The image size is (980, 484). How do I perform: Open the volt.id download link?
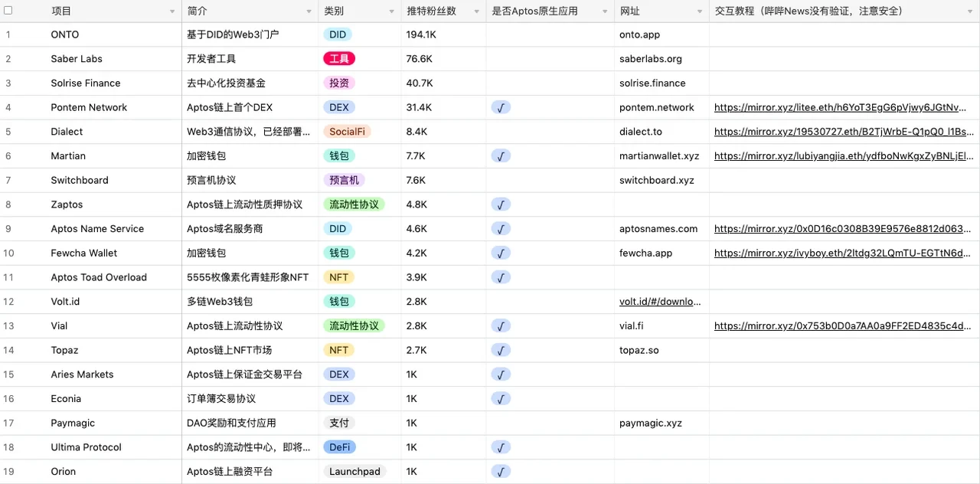[x=659, y=302]
